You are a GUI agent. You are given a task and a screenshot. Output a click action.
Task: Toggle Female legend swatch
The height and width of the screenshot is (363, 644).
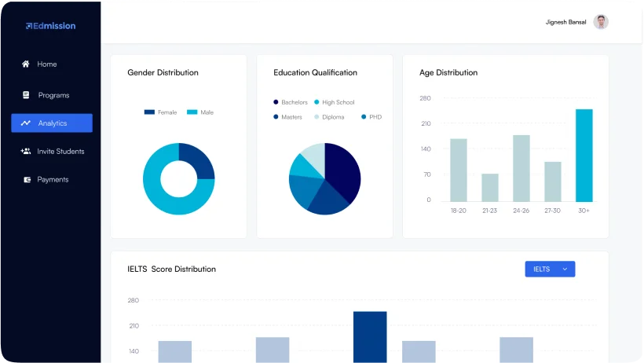click(x=149, y=112)
